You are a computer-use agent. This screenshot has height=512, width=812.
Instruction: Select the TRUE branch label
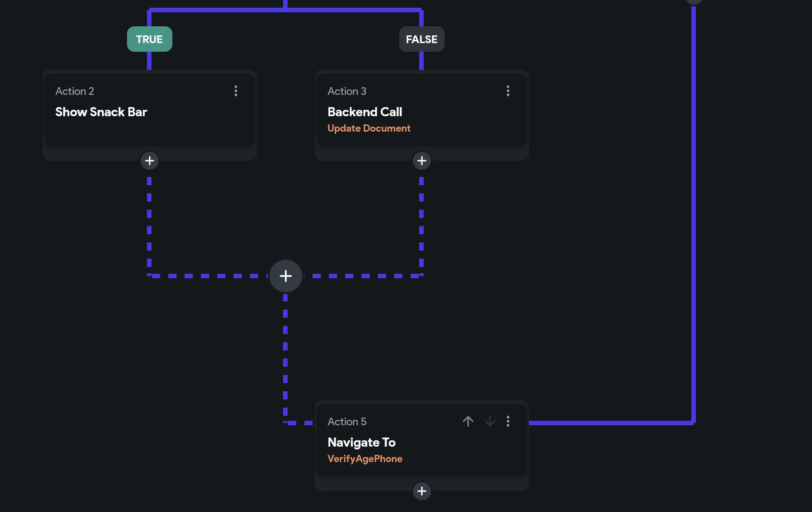pos(150,39)
